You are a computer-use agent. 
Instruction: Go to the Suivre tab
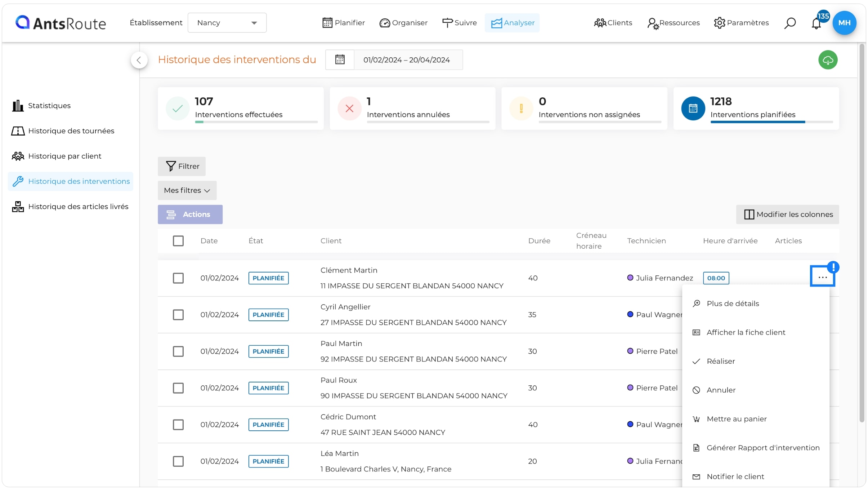click(459, 23)
